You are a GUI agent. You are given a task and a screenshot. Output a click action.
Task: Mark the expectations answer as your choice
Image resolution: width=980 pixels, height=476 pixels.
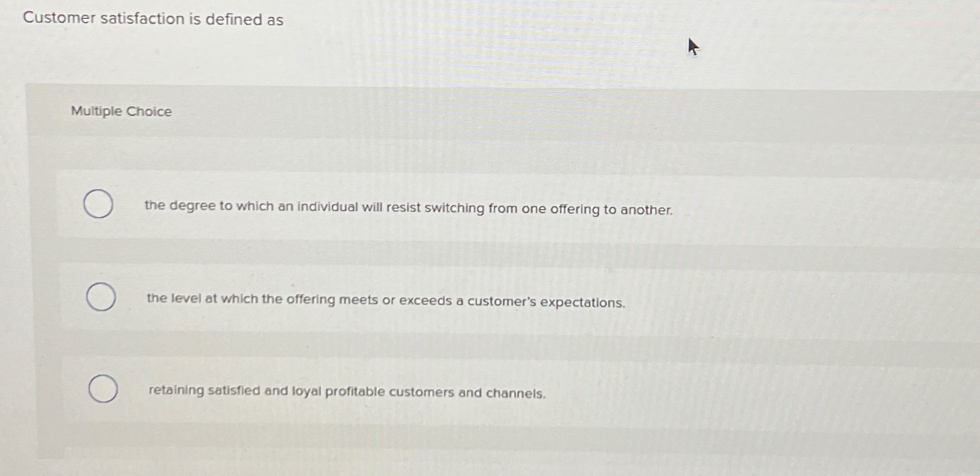click(x=100, y=298)
